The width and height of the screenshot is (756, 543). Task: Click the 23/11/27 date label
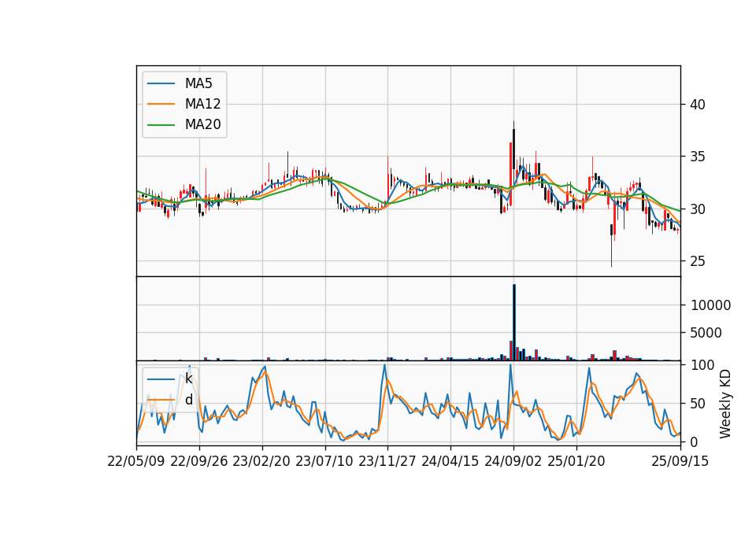pyautogui.click(x=387, y=461)
